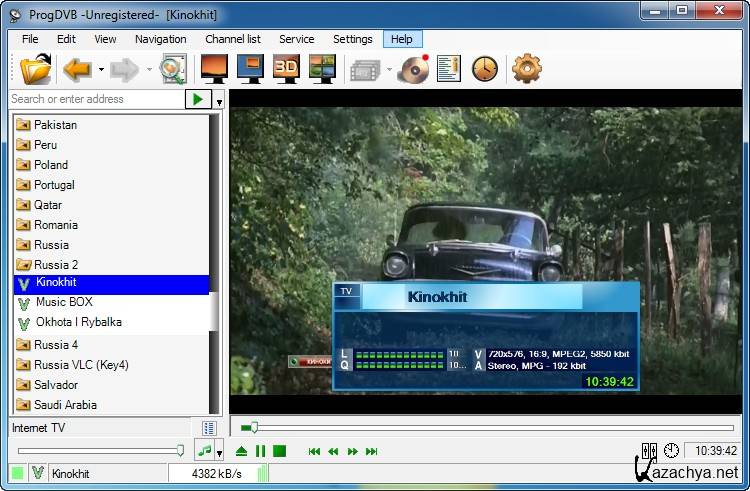The height and width of the screenshot is (491, 750).
Task: Open the settings gear icon
Action: click(526, 69)
